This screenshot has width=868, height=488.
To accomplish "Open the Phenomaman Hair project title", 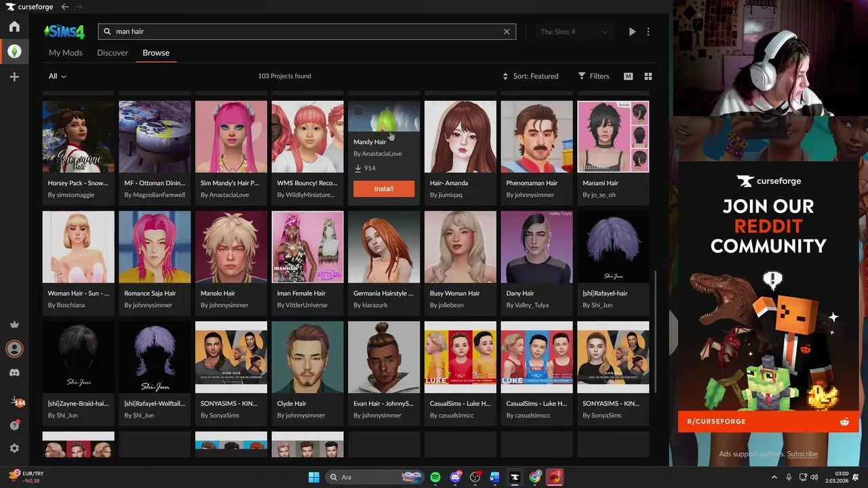I will 532,183.
